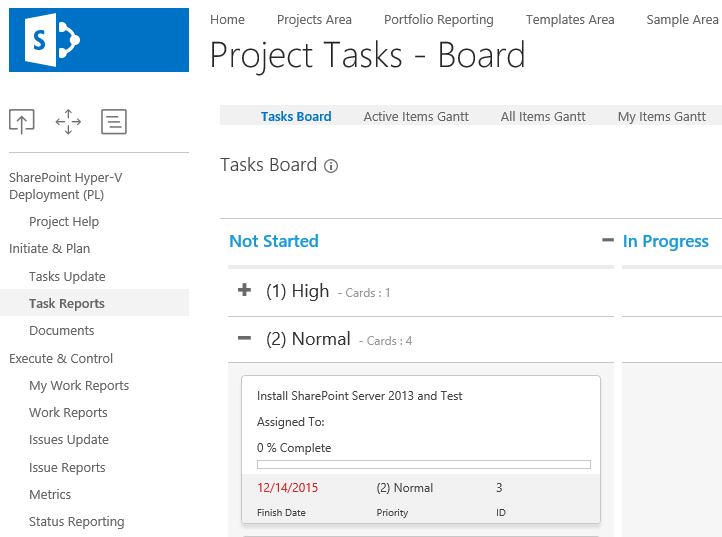Go to Home in top navigation
The height and width of the screenshot is (537, 722).
point(227,19)
